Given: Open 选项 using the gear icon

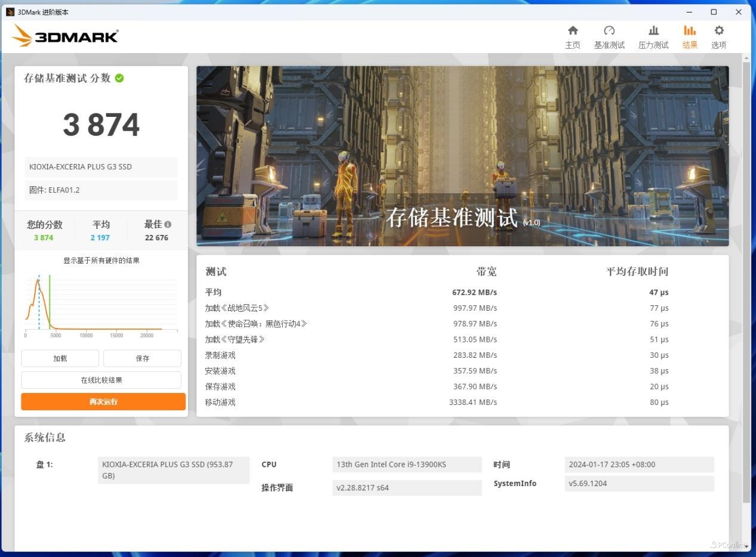Looking at the screenshot, I should click(718, 36).
